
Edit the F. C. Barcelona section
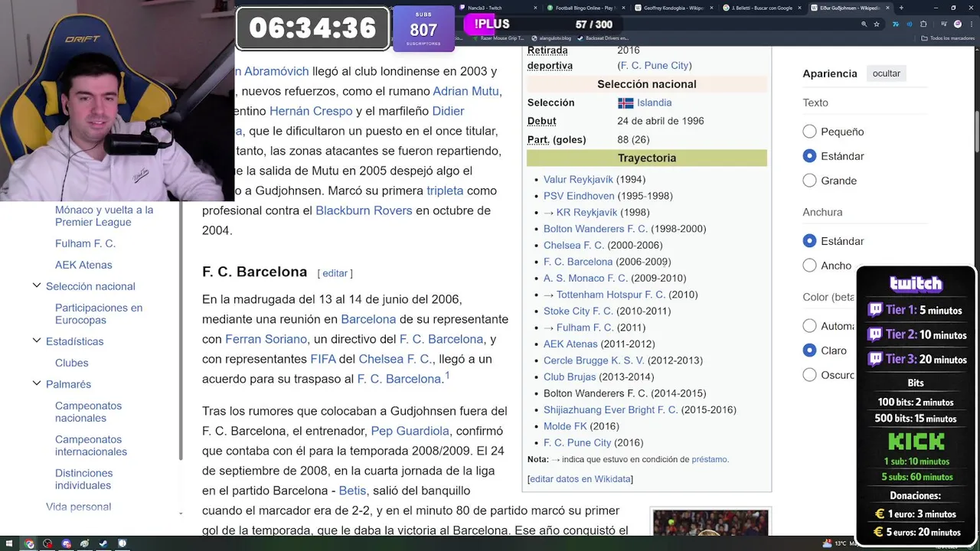[x=335, y=273]
